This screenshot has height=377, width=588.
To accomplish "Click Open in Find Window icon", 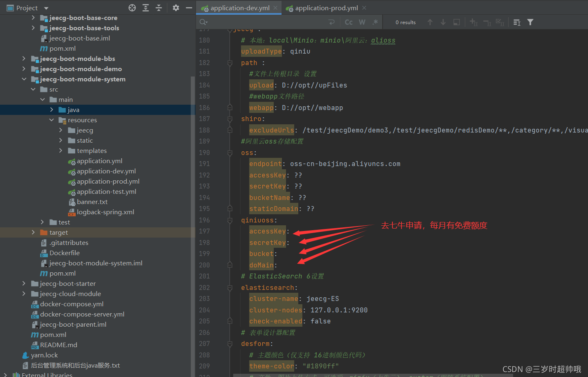I will click(x=457, y=22).
